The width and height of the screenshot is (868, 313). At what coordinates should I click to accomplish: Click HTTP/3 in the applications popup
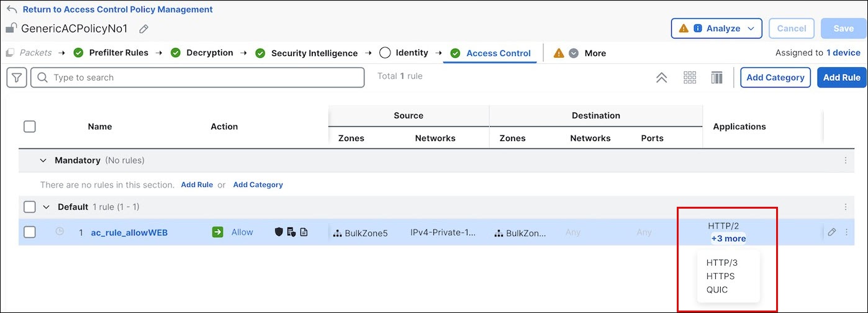[x=722, y=263]
